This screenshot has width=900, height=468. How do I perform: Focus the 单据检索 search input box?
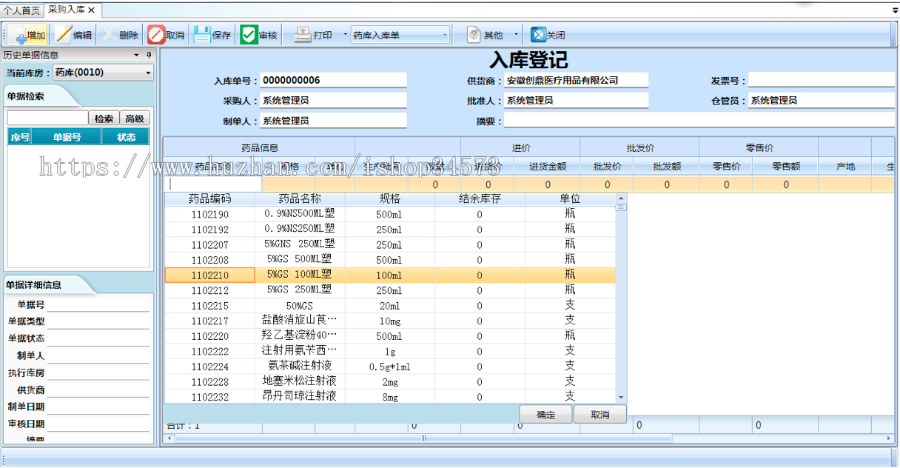(x=48, y=118)
